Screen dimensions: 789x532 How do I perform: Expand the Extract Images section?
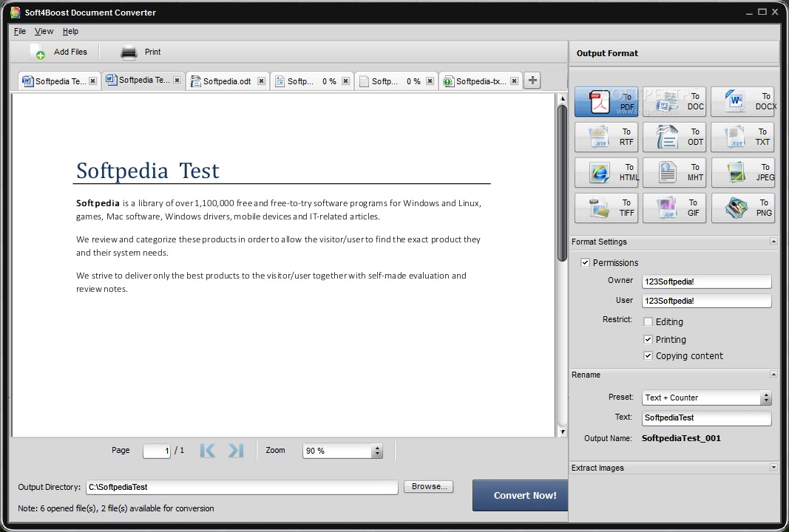tap(773, 468)
